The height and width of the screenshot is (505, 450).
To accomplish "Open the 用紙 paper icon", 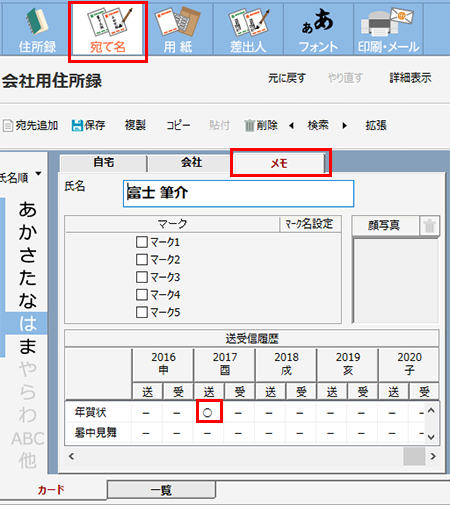I will [178, 29].
